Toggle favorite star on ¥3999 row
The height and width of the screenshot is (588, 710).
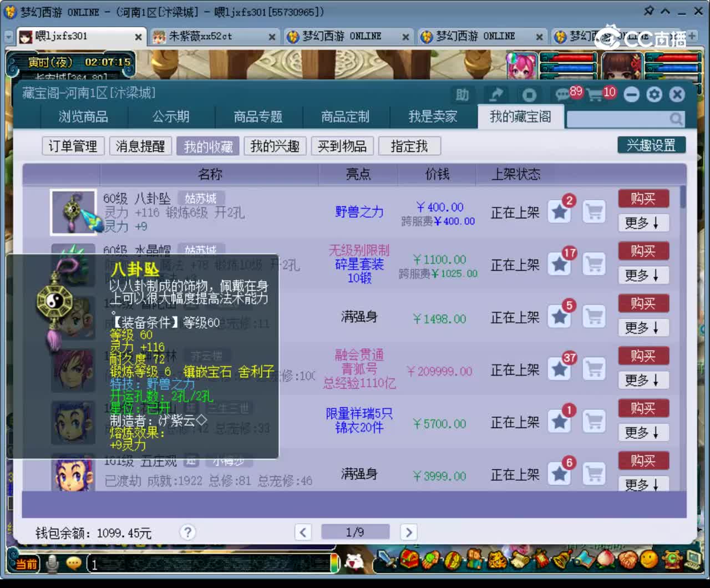pyautogui.click(x=560, y=474)
